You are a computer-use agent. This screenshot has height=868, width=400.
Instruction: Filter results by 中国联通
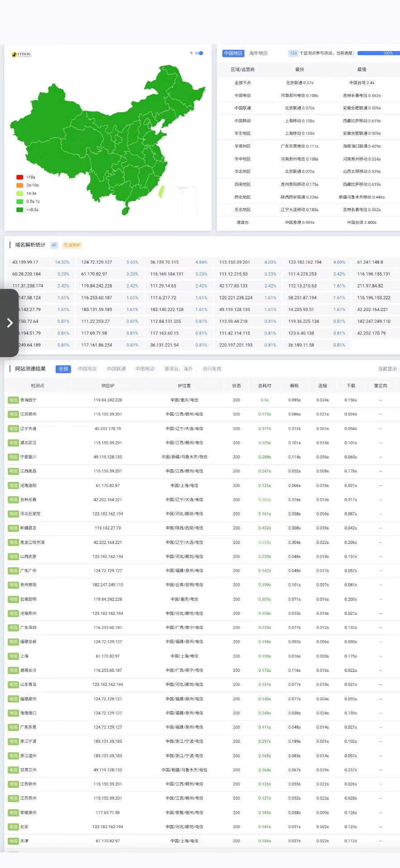116,369
